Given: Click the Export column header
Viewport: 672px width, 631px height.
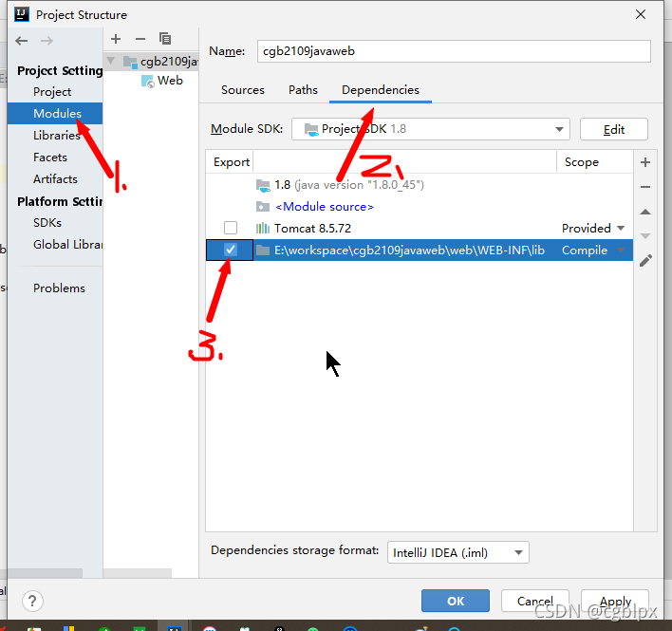Looking at the screenshot, I should 232,162.
